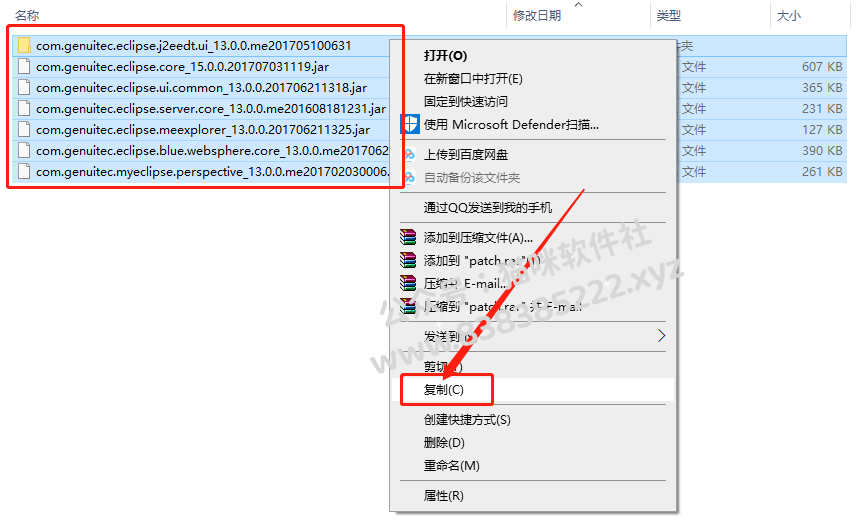Image resolution: width=863 pixels, height=523 pixels.
Task: Select 添加到压缩文件(A)... entry
Action: 478,237
